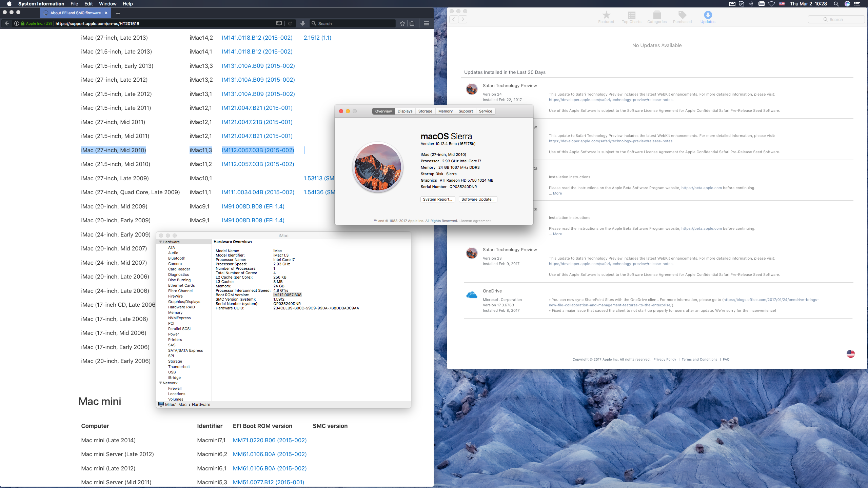The height and width of the screenshot is (488, 868).
Task: Open the File menu
Action: point(74,4)
